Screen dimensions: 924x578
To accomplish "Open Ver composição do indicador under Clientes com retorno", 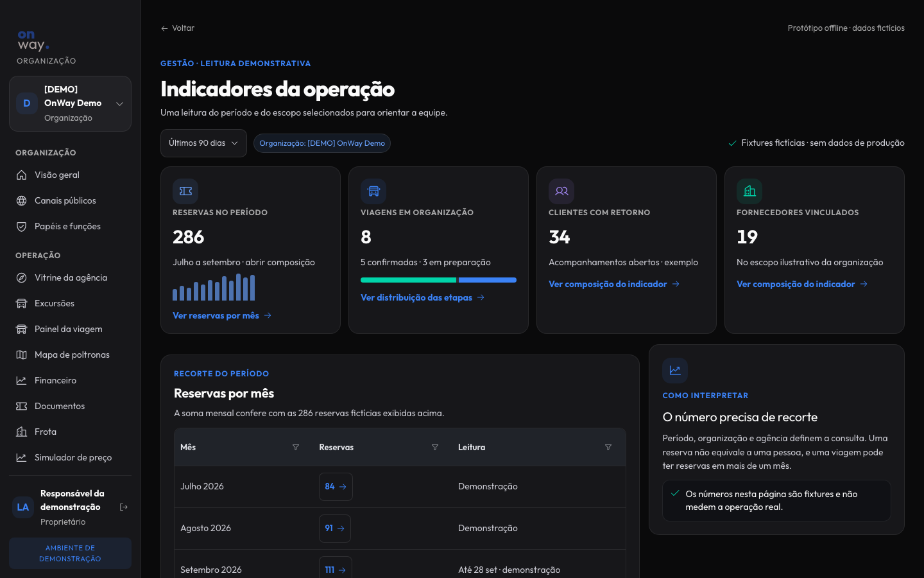I will (614, 284).
